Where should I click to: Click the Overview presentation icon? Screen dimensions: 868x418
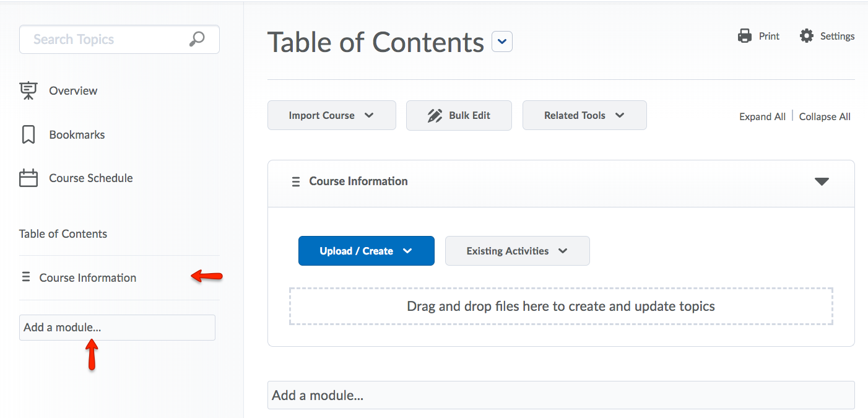click(x=28, y=90)
